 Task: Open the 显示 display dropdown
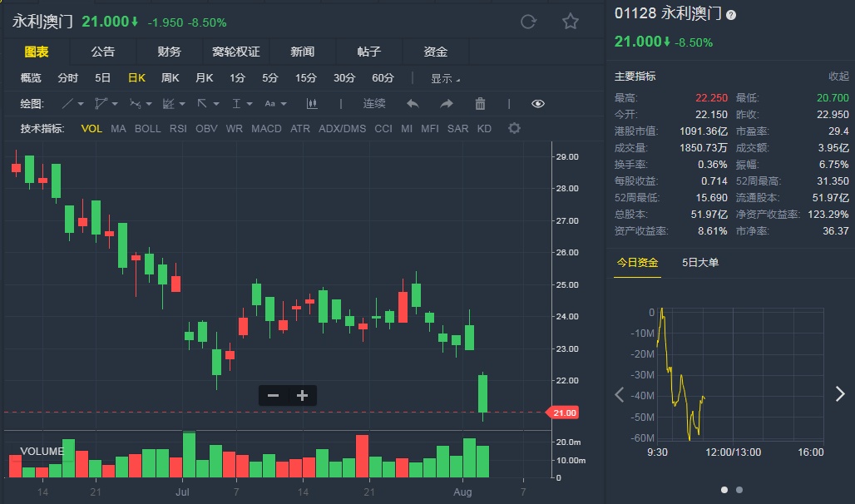tap(445, 78)
